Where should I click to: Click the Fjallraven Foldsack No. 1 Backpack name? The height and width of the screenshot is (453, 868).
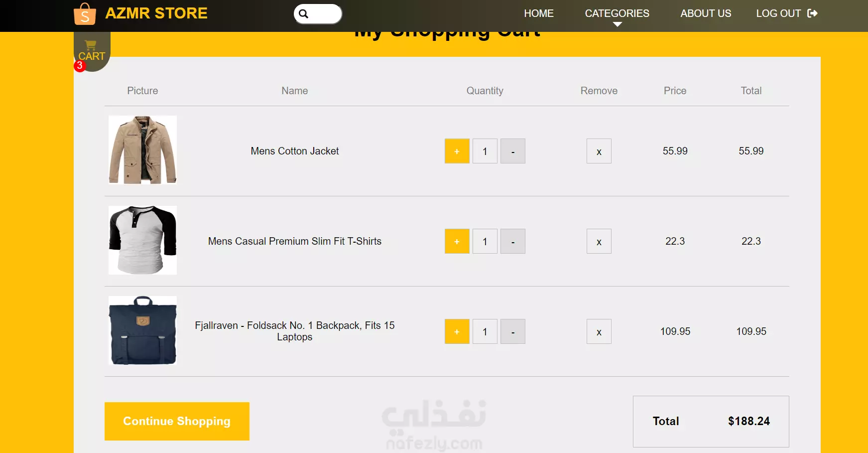[295, 331]
